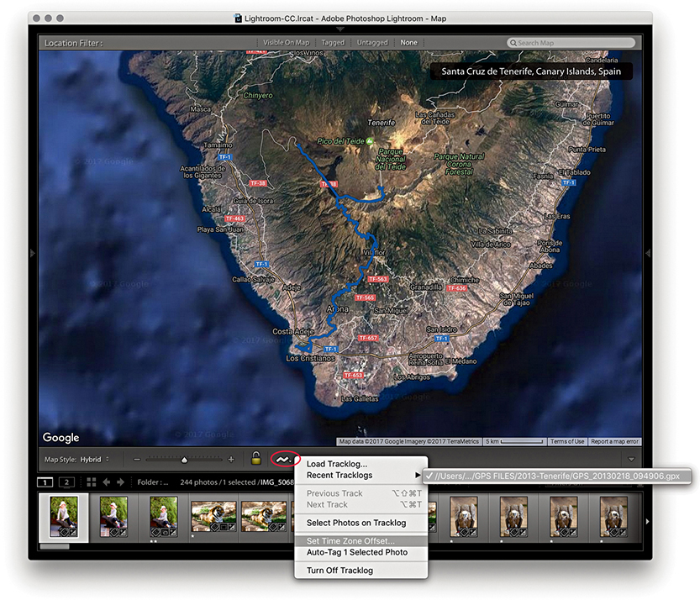
Task: Select Set Time Zone Offset menu item
Action: (350, 540)
